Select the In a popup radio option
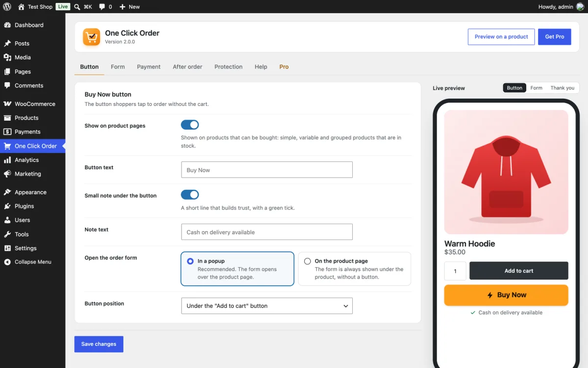The height and width of the screenshot is (368, 588). click(190, 261)
